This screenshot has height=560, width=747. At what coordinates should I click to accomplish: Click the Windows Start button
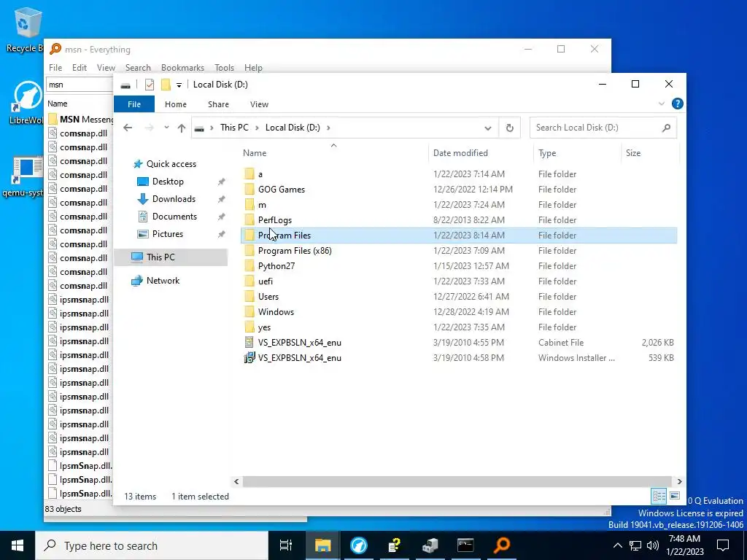[x=18, y=545]
